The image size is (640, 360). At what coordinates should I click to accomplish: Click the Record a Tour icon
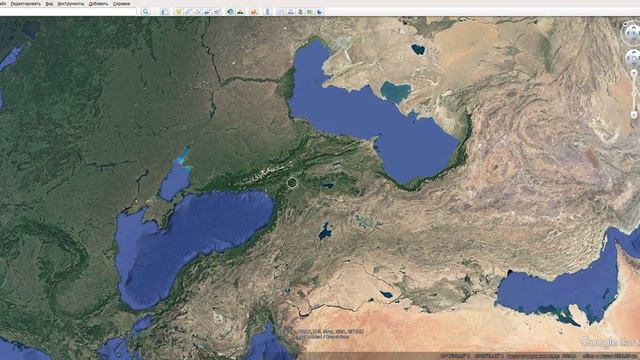point(217,12)
